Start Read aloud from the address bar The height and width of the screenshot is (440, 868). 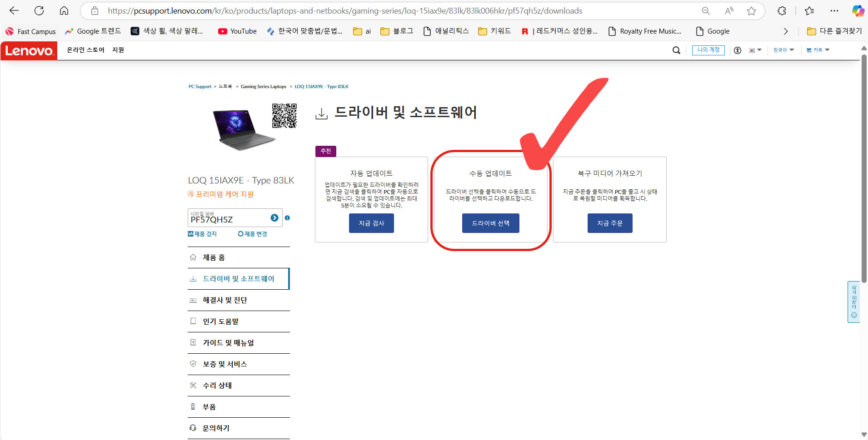(x=729, y=11)
